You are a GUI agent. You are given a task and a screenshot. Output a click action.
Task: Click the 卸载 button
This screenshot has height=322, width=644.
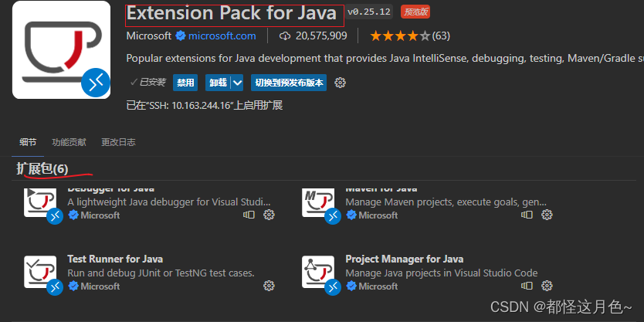tap(218, 83)
